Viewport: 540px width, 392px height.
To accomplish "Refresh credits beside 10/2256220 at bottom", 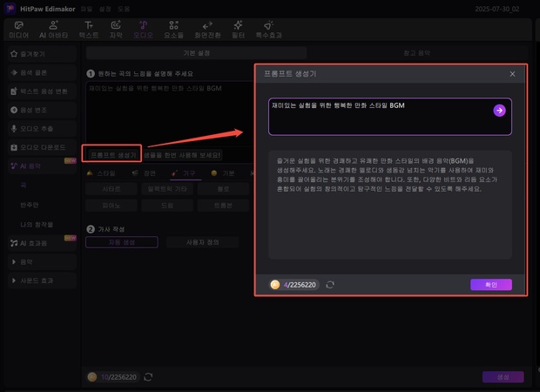I will pos(148,377).
